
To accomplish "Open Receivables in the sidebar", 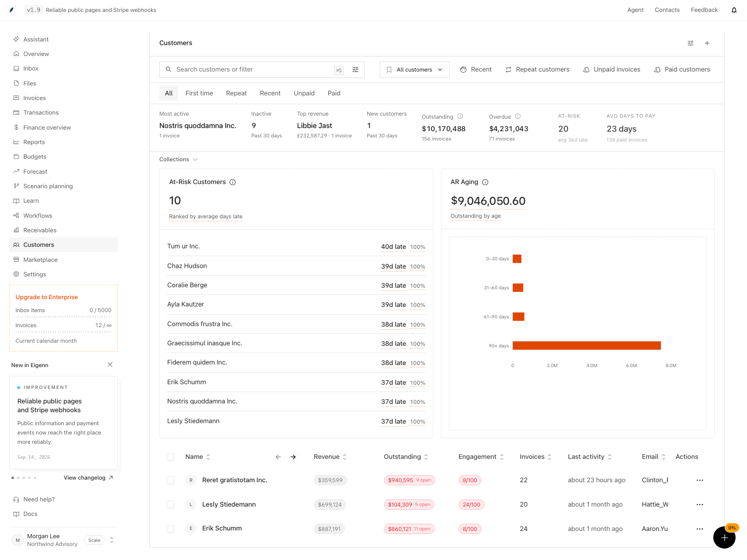I will click(x=63, y=230).
